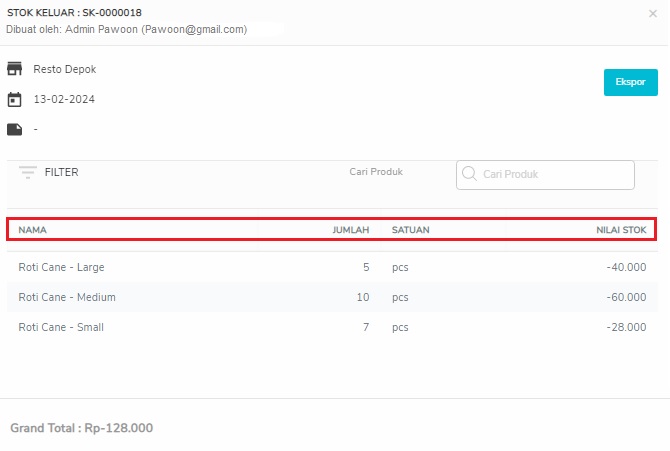Select the Roti Cane - Small row
This screenshot has width=670, height=451.
pos(332,327)
